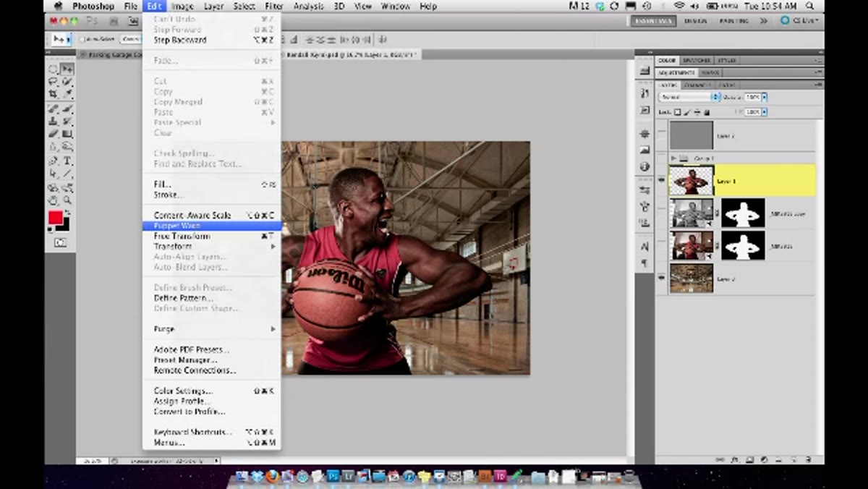Switch to the Design workspace

click(695, 21)
